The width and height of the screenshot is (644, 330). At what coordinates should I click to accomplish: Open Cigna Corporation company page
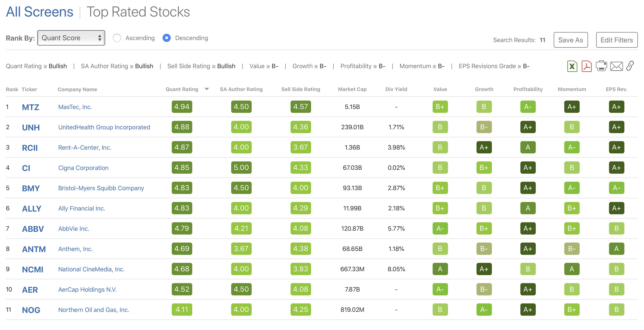83,168
